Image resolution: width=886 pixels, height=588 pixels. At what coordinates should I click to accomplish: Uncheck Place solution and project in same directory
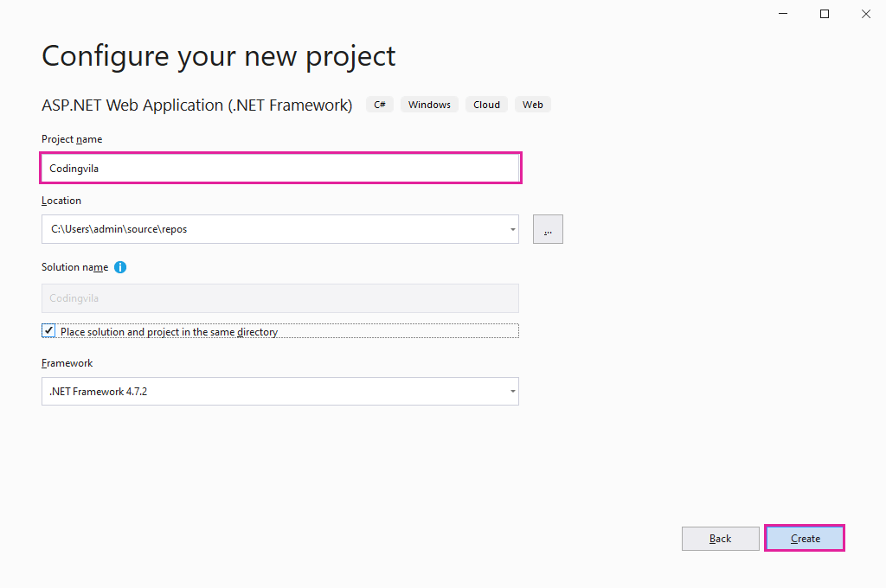pyautogui.click(x=48, y=330)
